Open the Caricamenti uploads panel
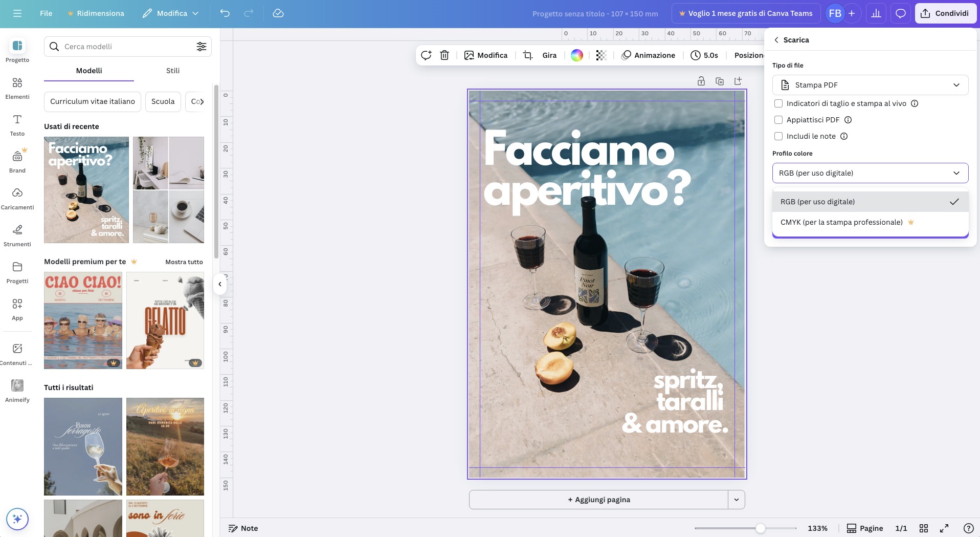Screen dimensions: 980x537 (x=17, y=198)
